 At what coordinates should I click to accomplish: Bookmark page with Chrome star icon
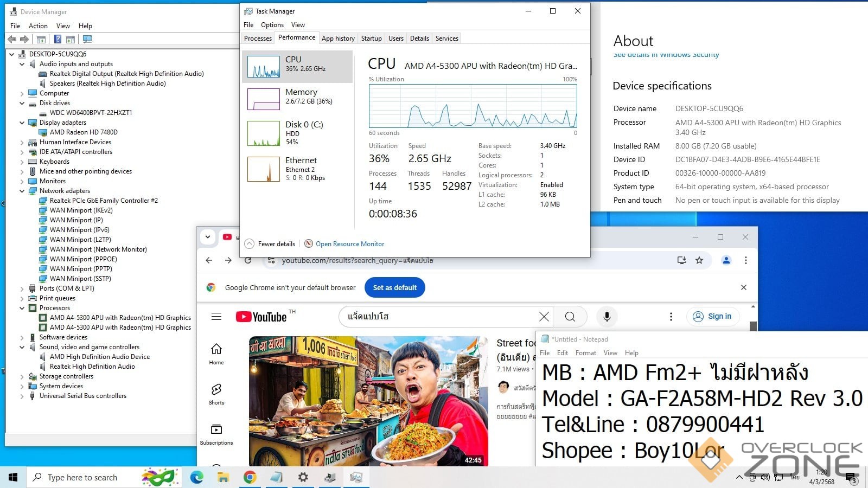[x=699, y=260]
